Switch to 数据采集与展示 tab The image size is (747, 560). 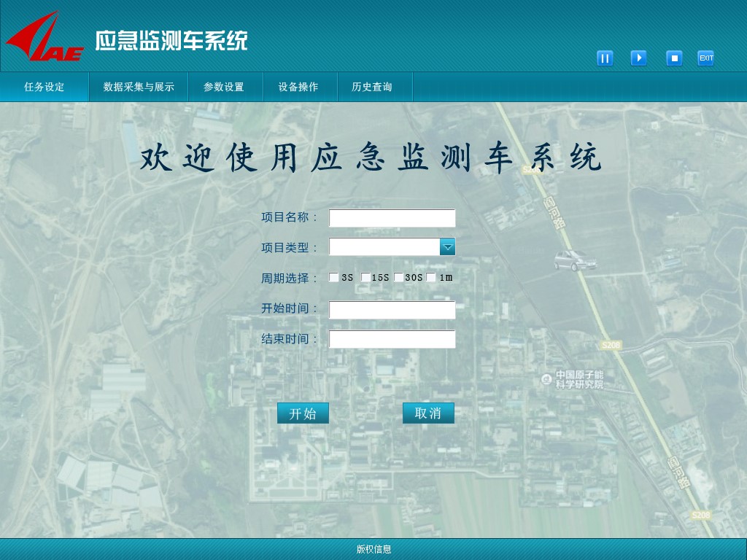139,87
